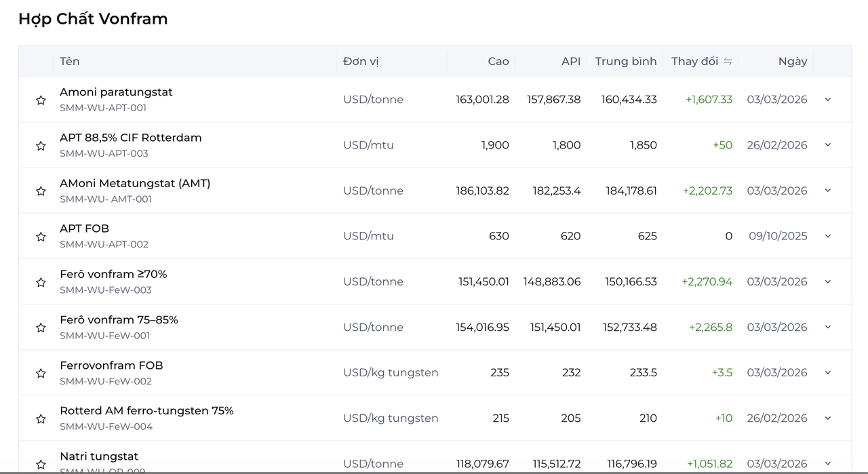Image resolution: width=868 pixels, height=474 pixels.
Task: Click the Thay đổi column header
Action: click(694, 61)
